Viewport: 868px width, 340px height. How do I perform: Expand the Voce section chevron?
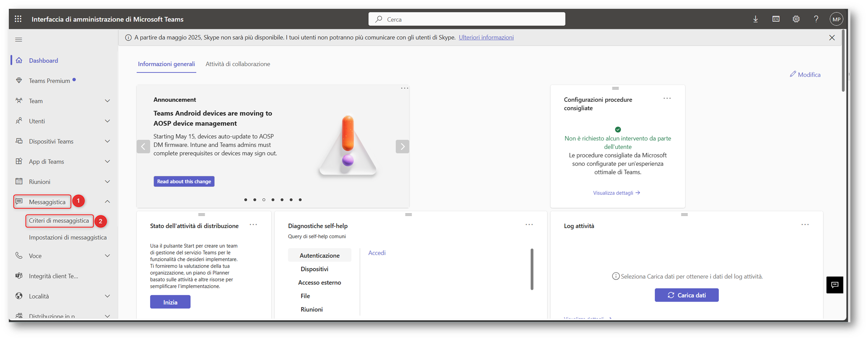pos(107,256)
